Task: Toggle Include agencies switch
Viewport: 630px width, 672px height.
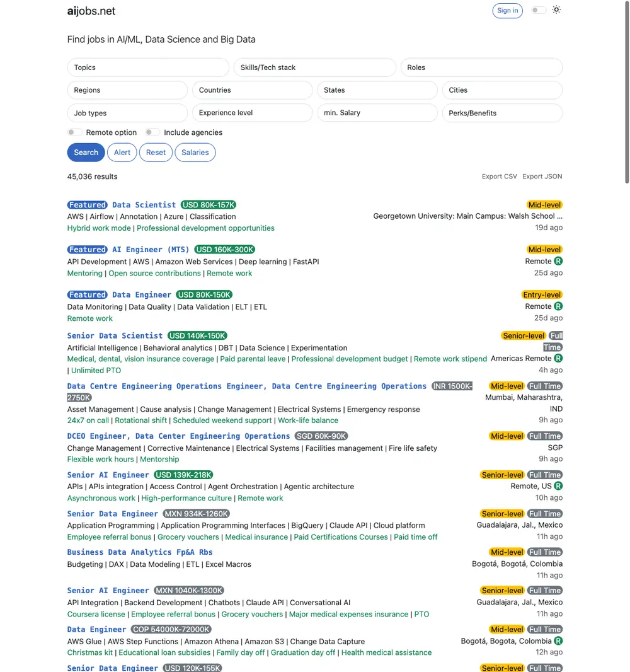Action: [152, 132]
